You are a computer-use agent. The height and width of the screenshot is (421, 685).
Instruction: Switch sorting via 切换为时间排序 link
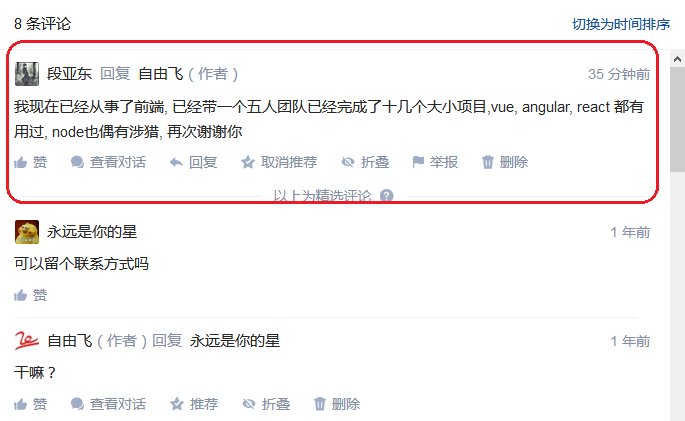(x=621, y=24)
